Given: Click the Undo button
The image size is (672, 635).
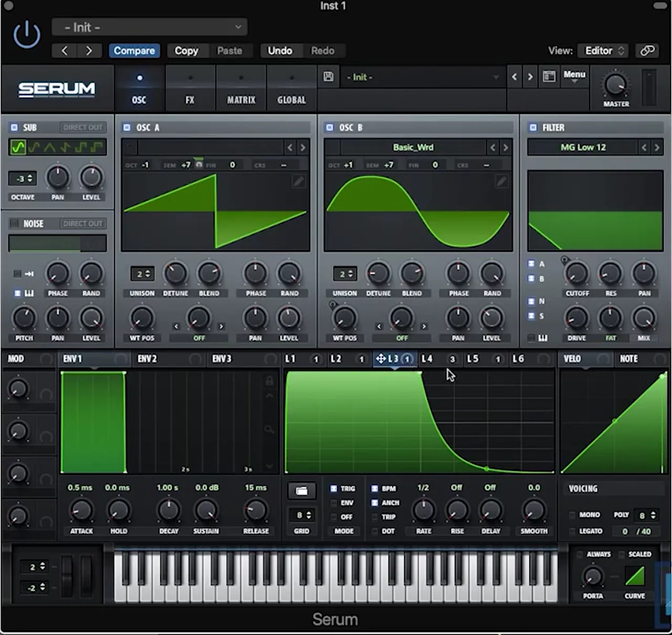Looking at the screenshot, I should [280, 50].
